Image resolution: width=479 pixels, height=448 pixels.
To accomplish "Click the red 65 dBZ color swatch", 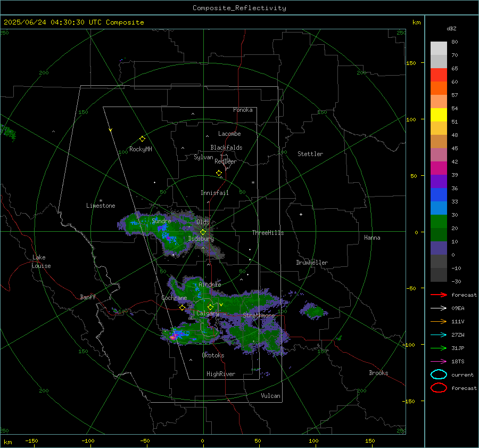I will 439,75.
